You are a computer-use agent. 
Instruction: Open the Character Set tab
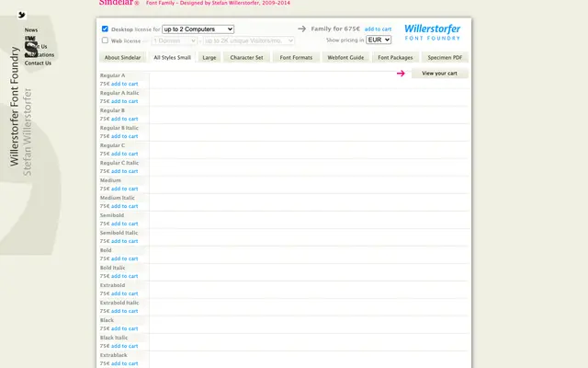[x=246, y=57]
